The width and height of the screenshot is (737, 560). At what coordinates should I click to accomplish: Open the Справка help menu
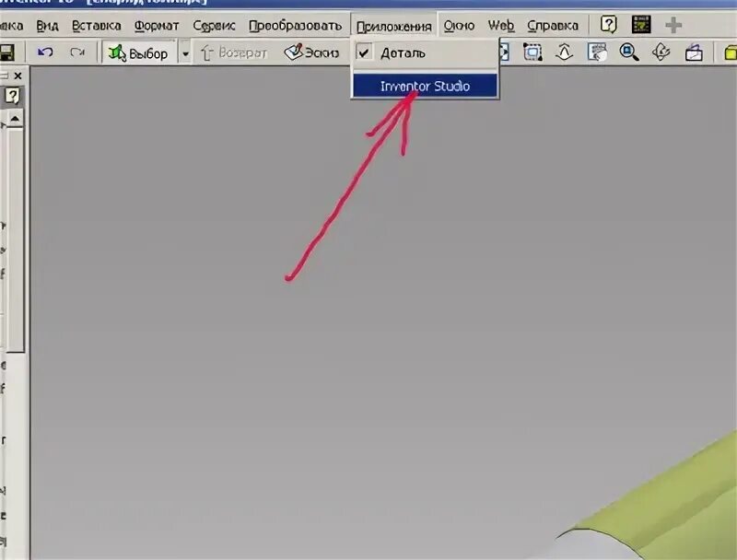(x=553, y=26)
